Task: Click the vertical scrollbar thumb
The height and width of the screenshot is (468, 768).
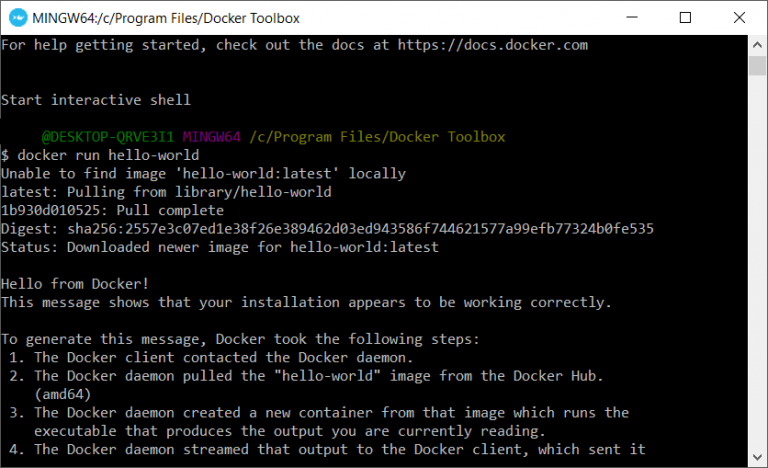Action: pos(757,65)
